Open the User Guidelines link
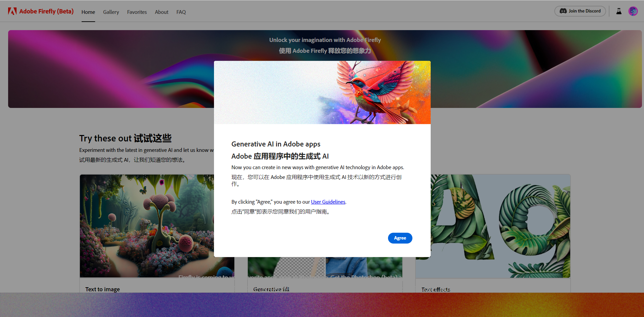The height and width of the screenshot is (317, 644). click(x=328, y=202)
